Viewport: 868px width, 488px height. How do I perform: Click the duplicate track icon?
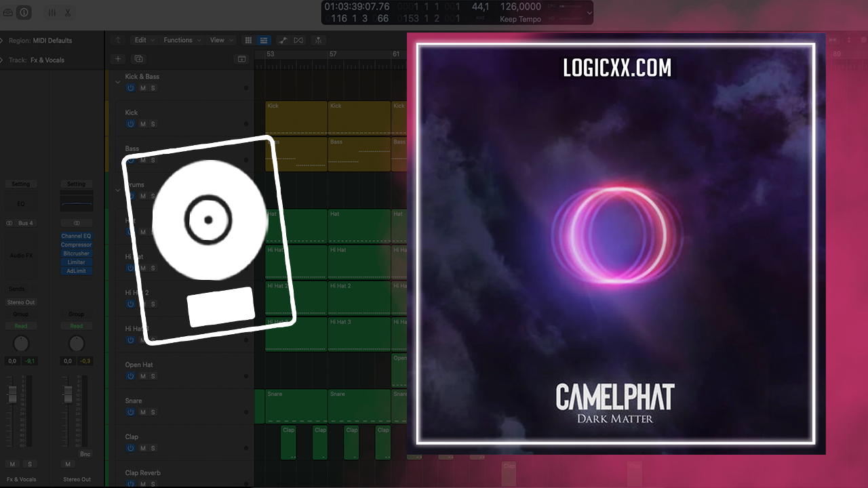138,59
